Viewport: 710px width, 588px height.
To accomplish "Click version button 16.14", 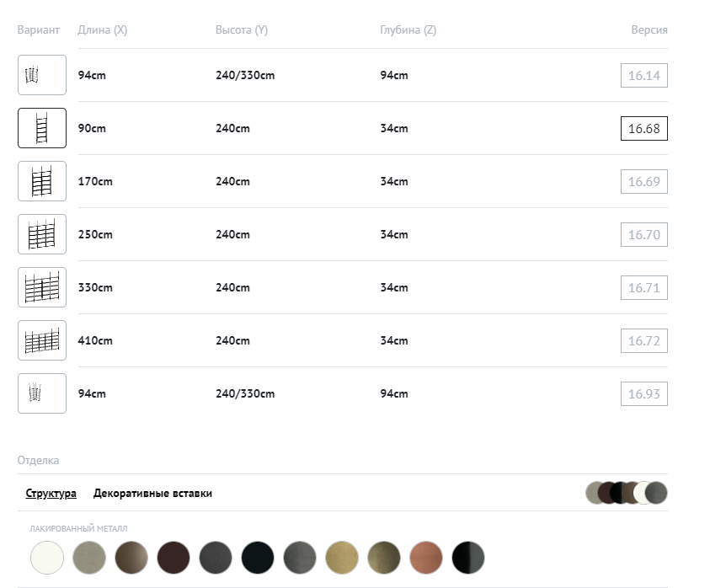I will [643, 76].
